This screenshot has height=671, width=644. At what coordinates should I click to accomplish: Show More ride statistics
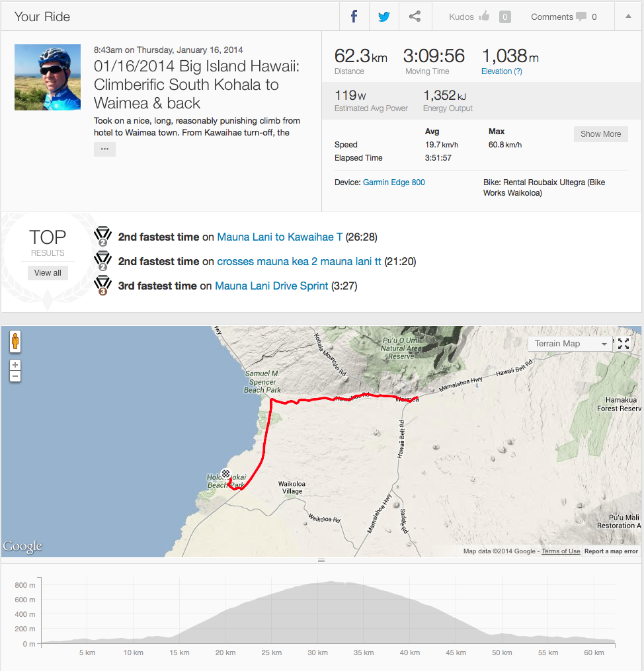(600, 134)
